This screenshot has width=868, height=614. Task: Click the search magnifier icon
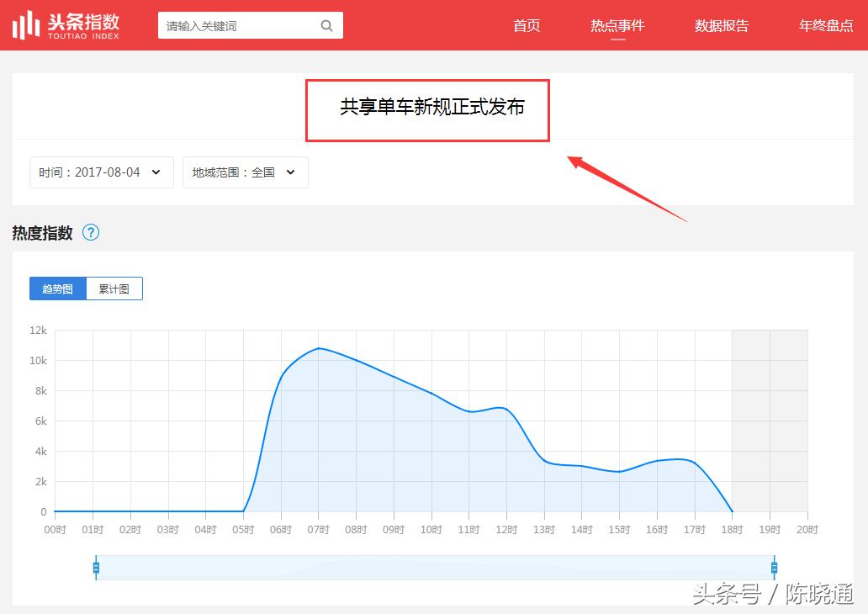[326, 25]
